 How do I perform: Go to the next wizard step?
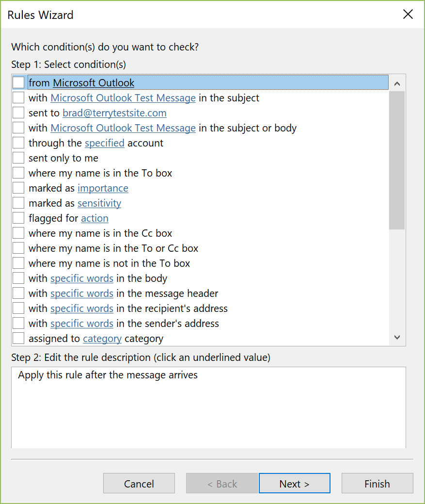[294, 483]
